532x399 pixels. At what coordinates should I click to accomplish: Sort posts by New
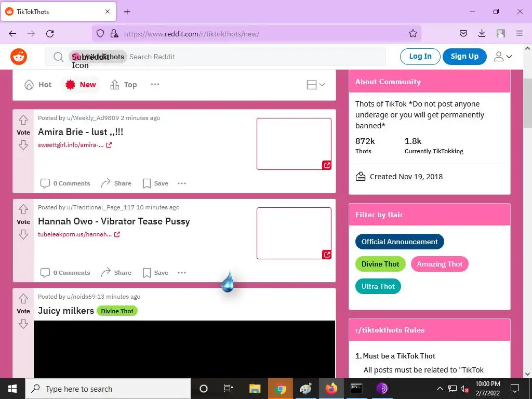pos(81,85)
